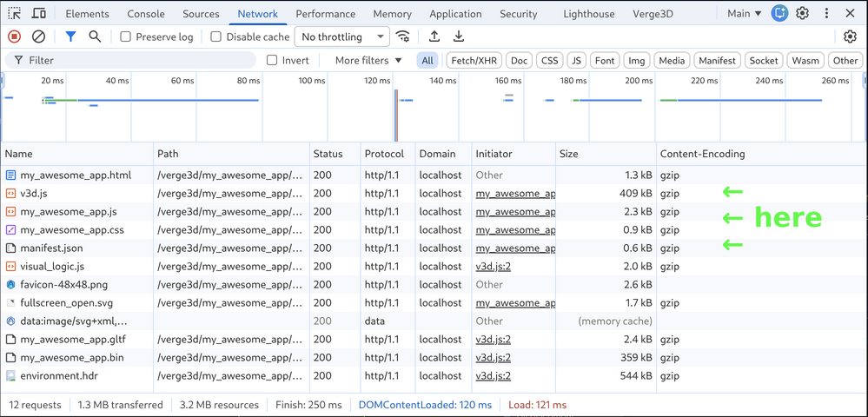The image size is (868, 417).
Task: Expand the More filters dropdown
Action: (368, 60)
